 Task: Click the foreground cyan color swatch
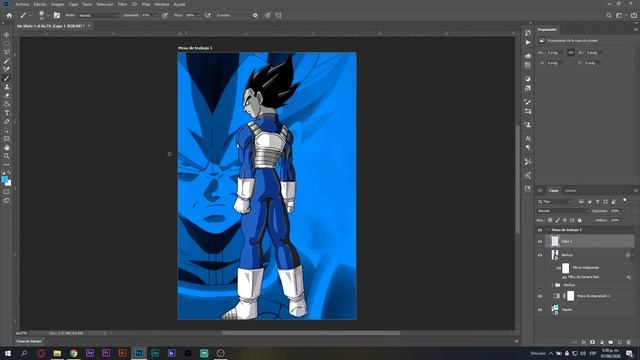click(4, 179)
